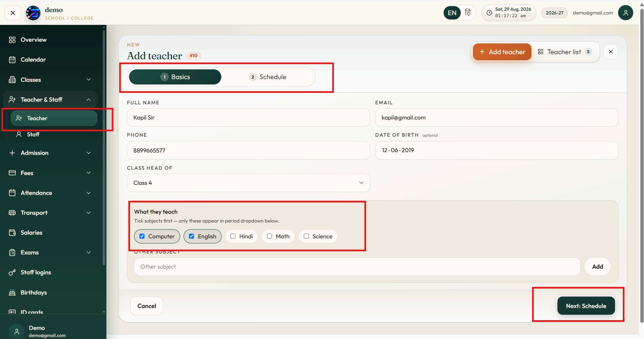
Task: Click the Other subject input field
Action: (357, 267)
